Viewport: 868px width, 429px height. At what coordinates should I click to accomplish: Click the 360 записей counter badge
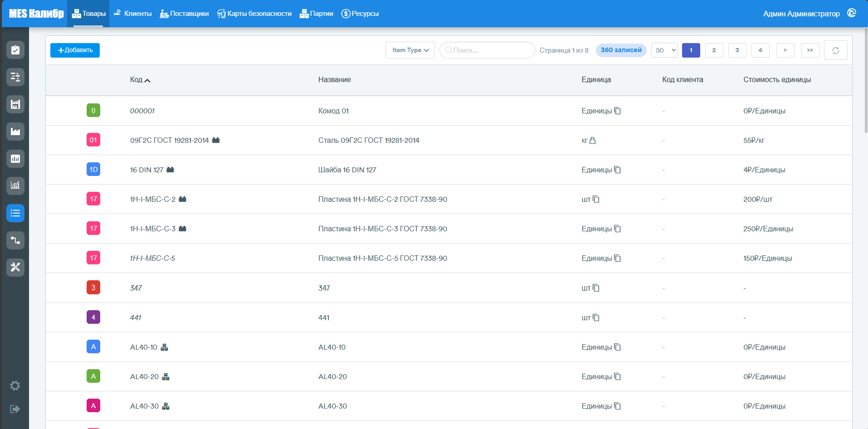pos(621,50)
